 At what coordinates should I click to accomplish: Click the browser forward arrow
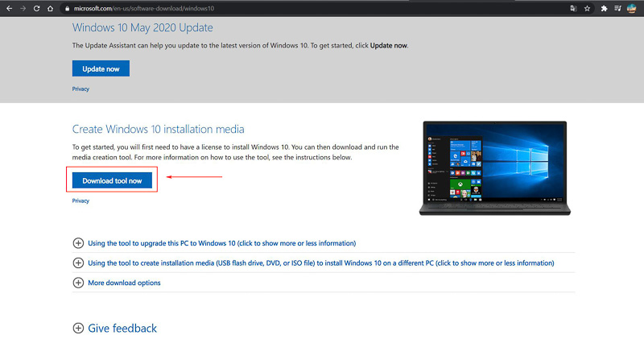(x=22, y=8)
